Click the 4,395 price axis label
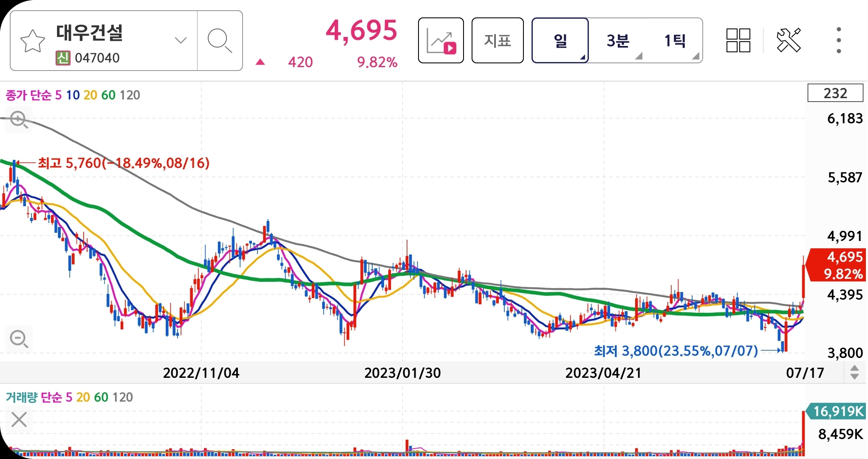This screenshot has height=459, width=868. [x=845, y=295]
